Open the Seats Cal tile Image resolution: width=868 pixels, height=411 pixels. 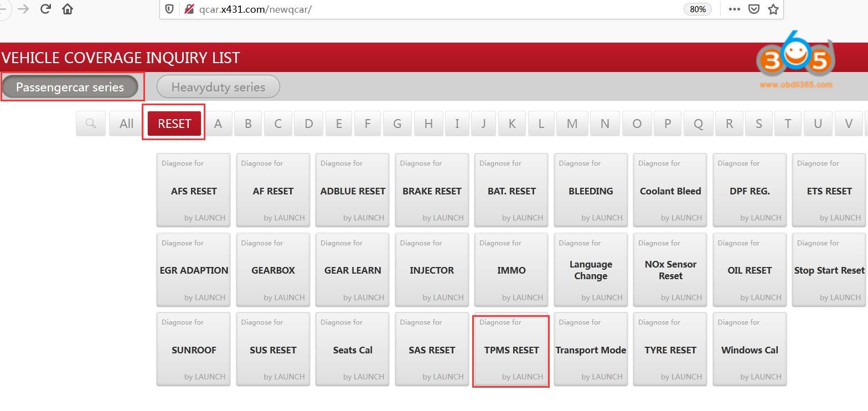point(353,350)
